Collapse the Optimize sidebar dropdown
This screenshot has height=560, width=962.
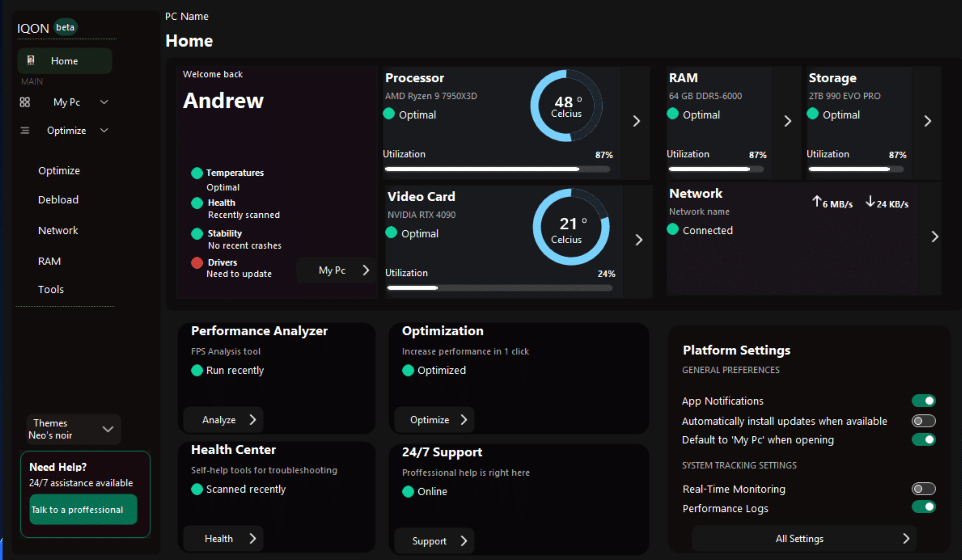point(104,130)
